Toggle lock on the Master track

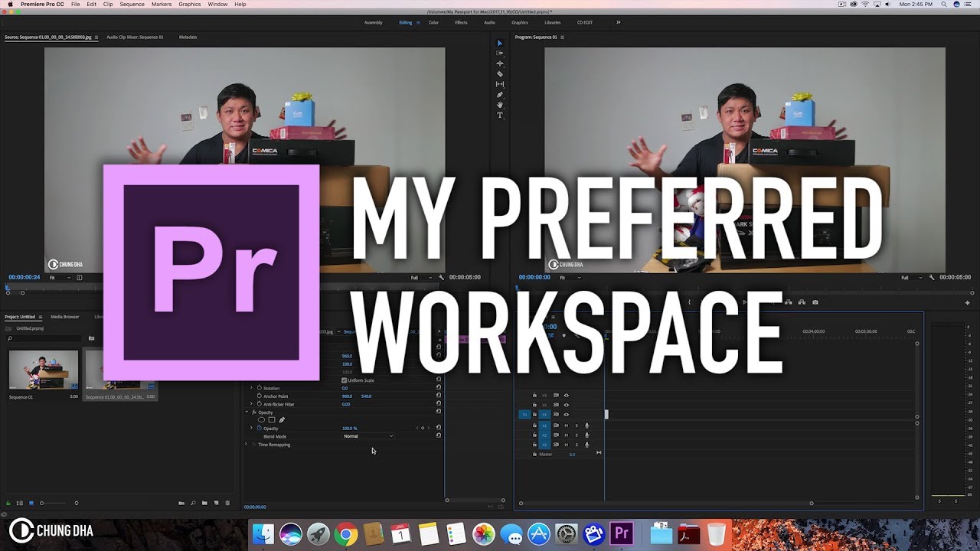coord(534,454)
